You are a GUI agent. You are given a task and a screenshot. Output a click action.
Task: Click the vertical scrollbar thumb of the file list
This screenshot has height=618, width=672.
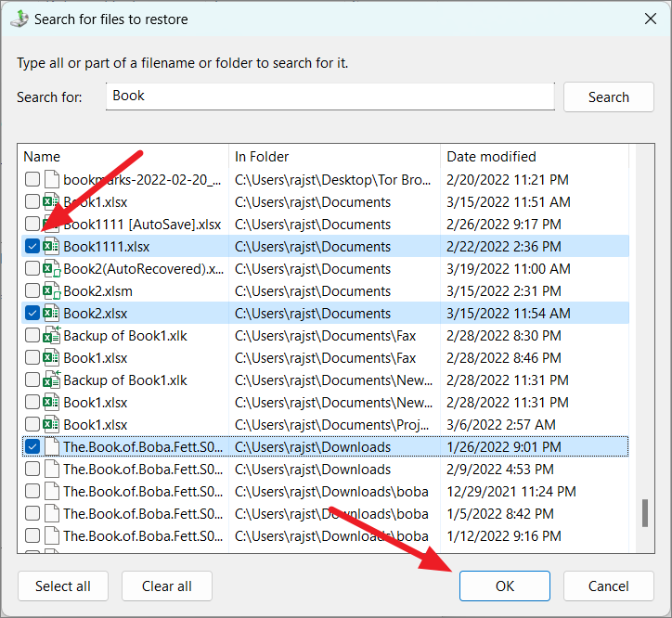click(x=645, y=512)
